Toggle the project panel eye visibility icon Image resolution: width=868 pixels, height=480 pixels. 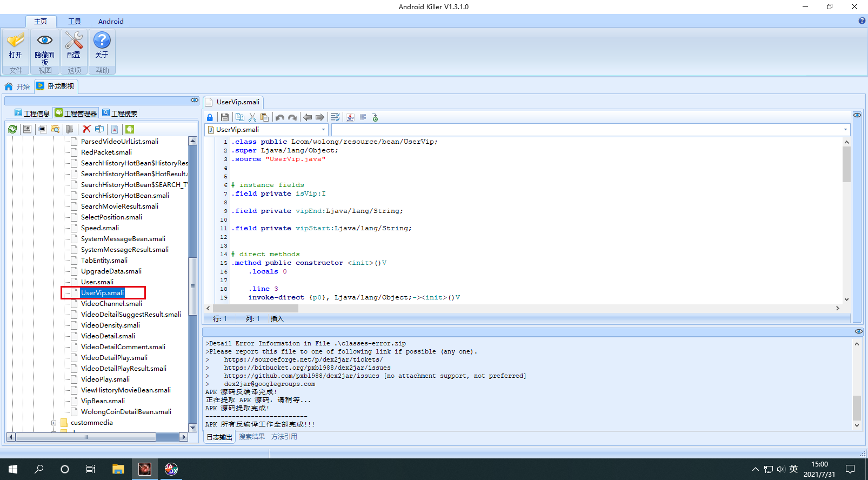pyautogui.click(x=195, y=101)
